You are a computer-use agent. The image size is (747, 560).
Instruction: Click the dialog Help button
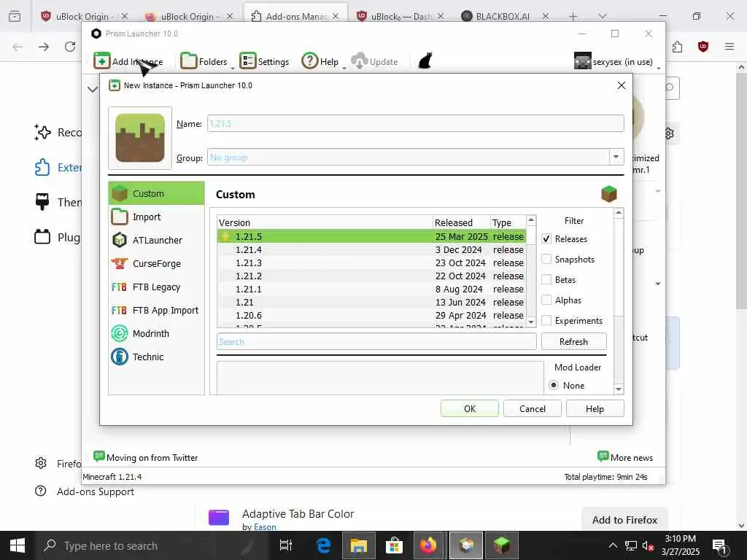pos(595,408)
